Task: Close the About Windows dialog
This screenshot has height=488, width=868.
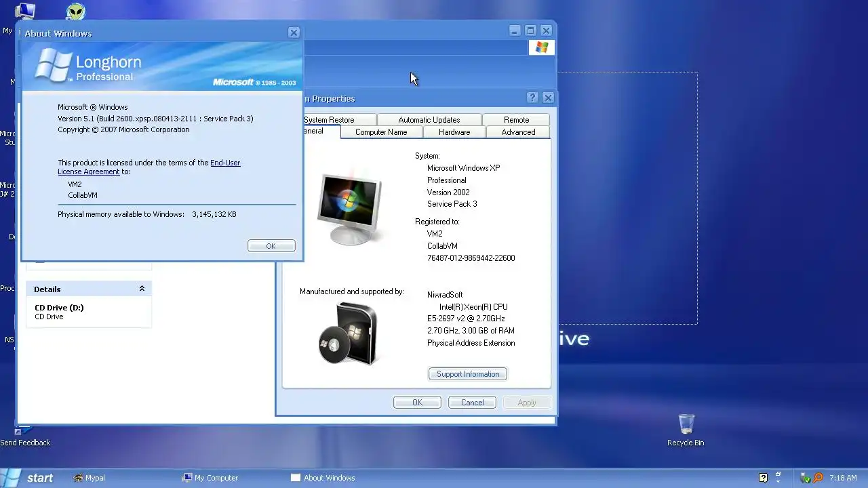Action: (x=294, y=33)
